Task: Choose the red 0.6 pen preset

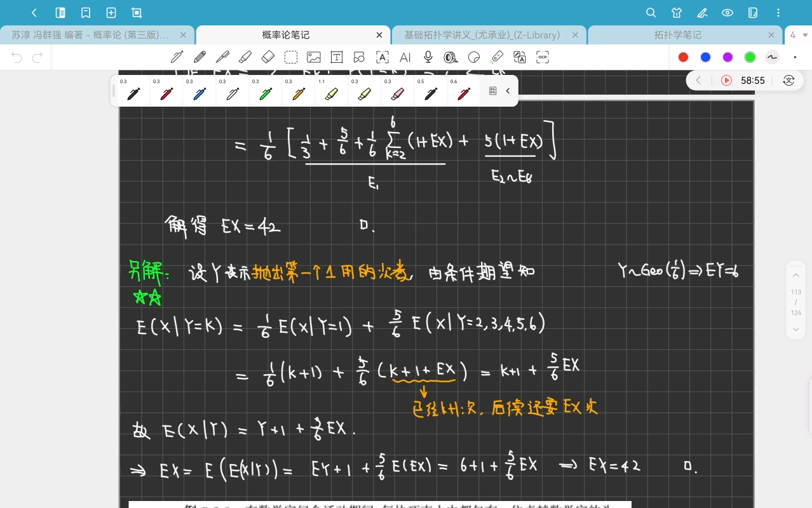Action: pyautogui.click(x=464, y=91)
